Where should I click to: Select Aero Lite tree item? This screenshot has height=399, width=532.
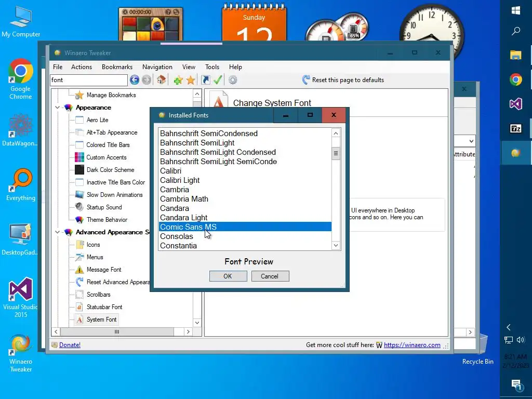tap(97, 120)
